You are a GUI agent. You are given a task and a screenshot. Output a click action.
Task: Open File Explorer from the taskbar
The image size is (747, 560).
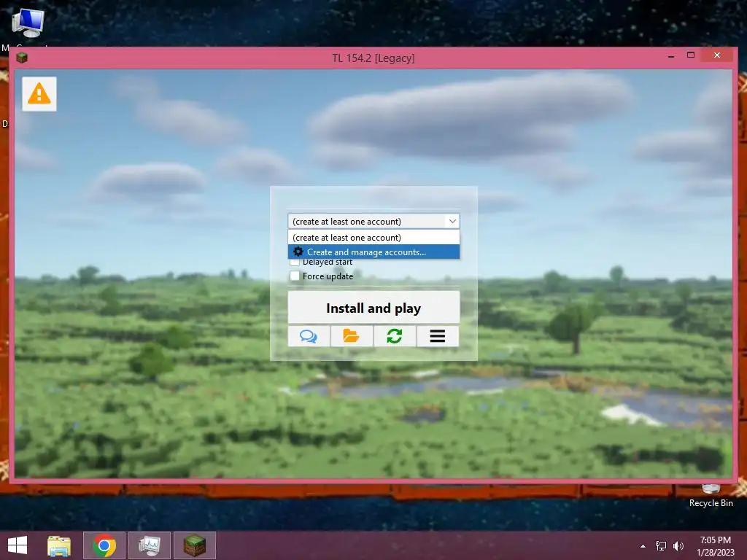[x=59, y=545]
